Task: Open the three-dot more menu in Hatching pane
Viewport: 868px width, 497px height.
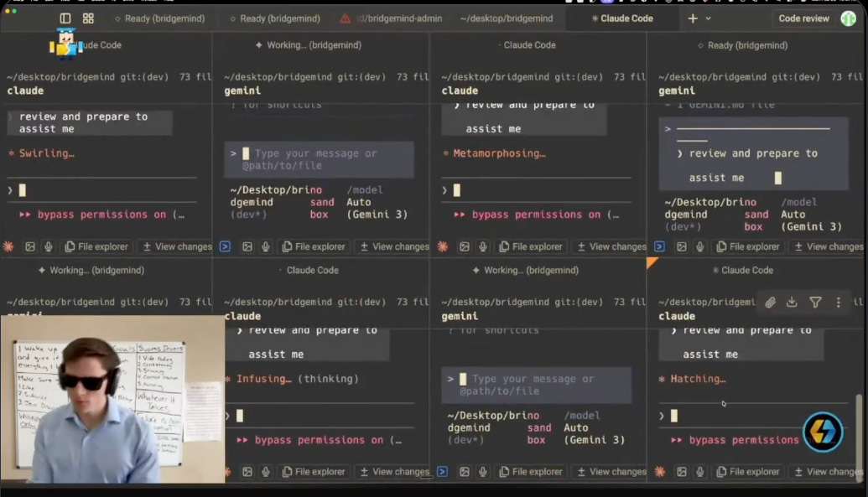Action: click(x=838, y=303)
